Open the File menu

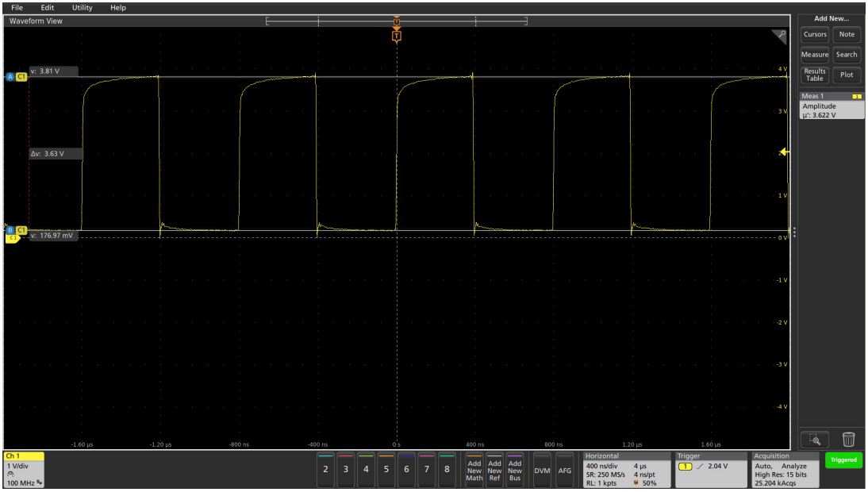(x=17, y=7)
